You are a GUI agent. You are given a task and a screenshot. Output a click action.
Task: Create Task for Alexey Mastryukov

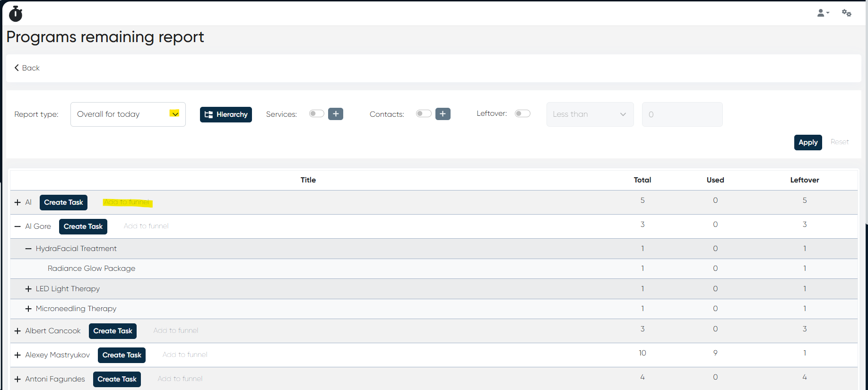[122, 355]
